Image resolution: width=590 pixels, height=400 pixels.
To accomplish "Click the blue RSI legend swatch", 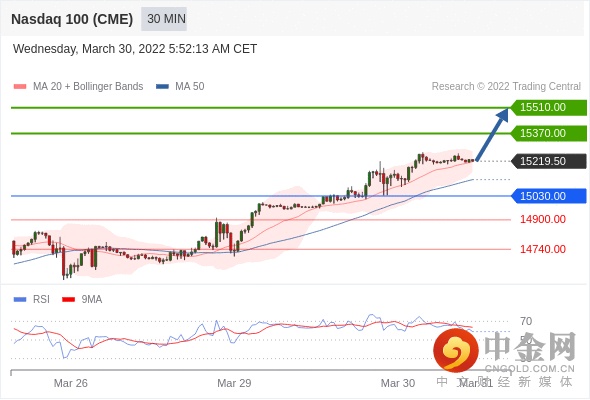I will (20, 300).
